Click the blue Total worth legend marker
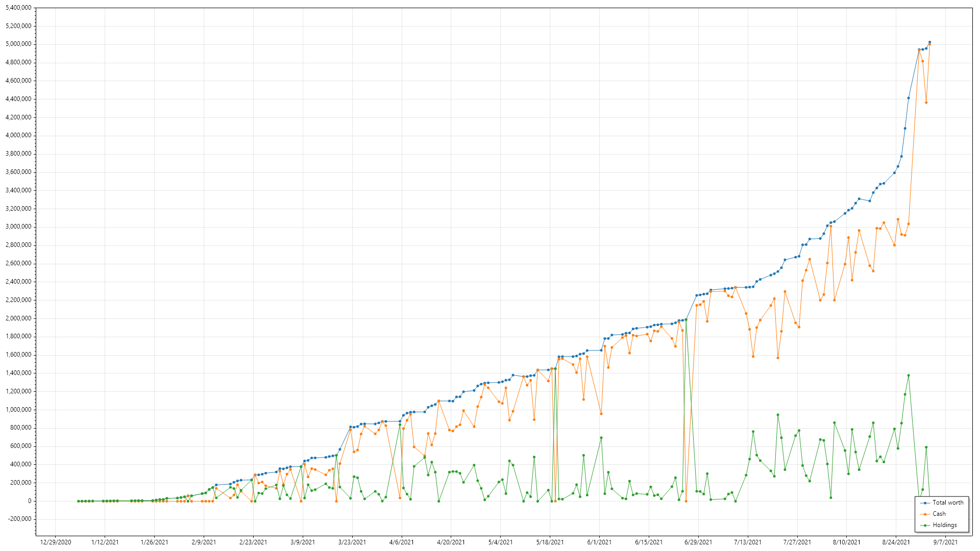The height and width of the screenshot is (551, 980). pos(925,503)
